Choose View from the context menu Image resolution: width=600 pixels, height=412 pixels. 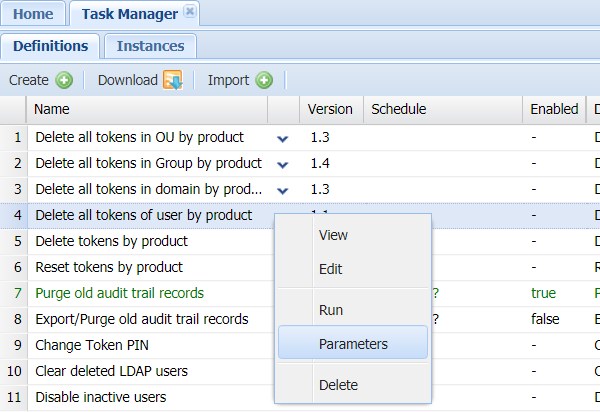click(x=333, y=235)
